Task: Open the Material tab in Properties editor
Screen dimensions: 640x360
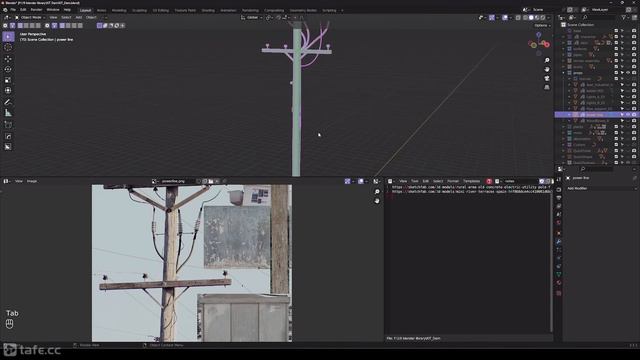Action: (x=559, y=282)
